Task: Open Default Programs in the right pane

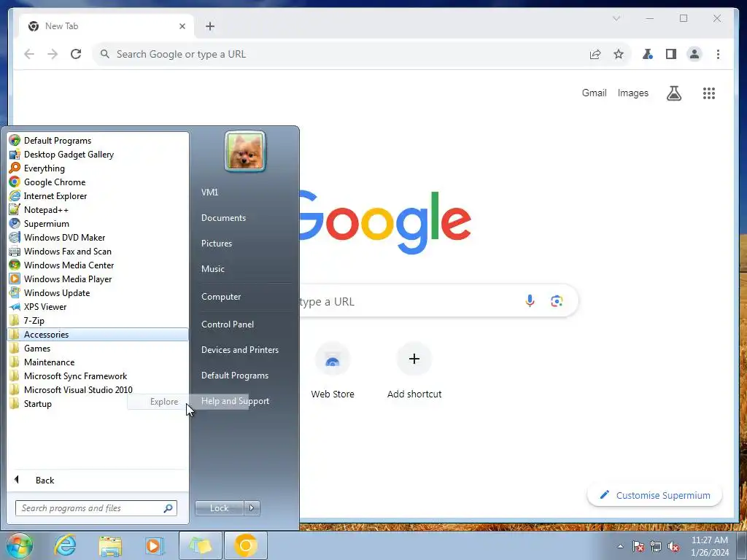Action: 234,376
